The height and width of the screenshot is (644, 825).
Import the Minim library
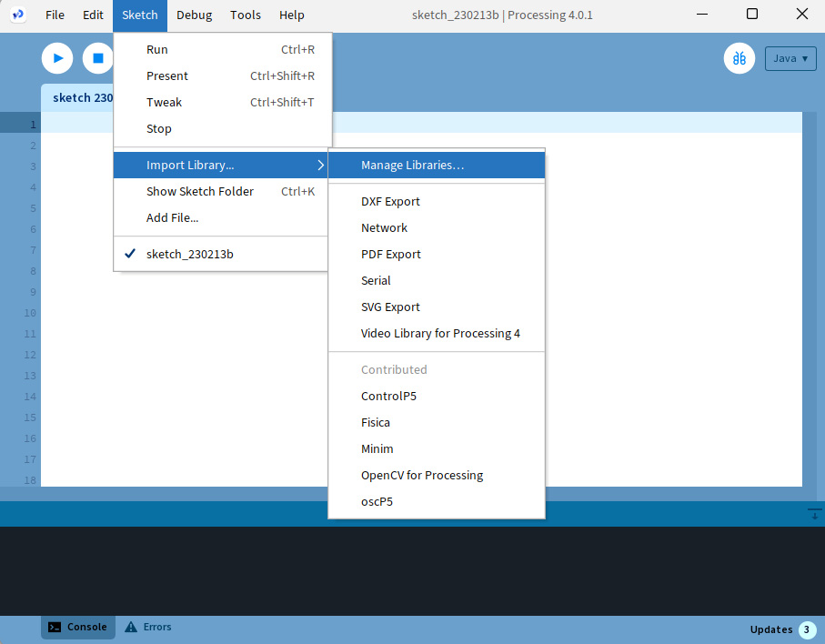[377, 448]
